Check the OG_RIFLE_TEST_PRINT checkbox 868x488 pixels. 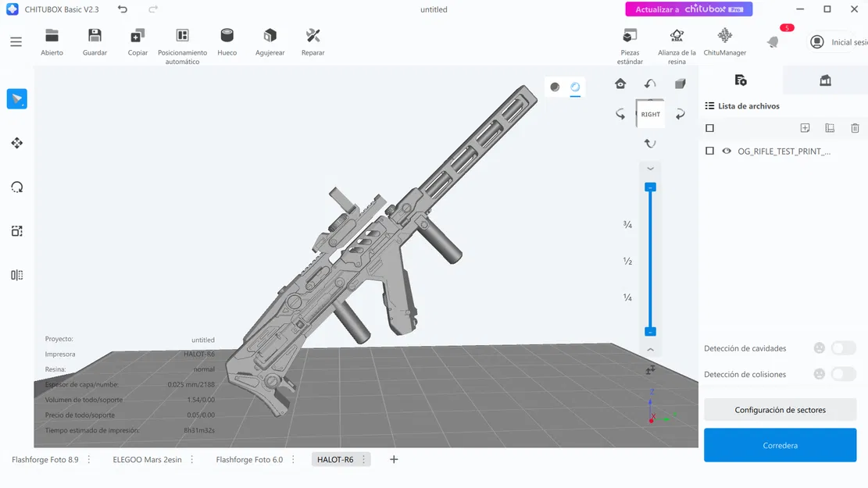click(x=709, y=151)
